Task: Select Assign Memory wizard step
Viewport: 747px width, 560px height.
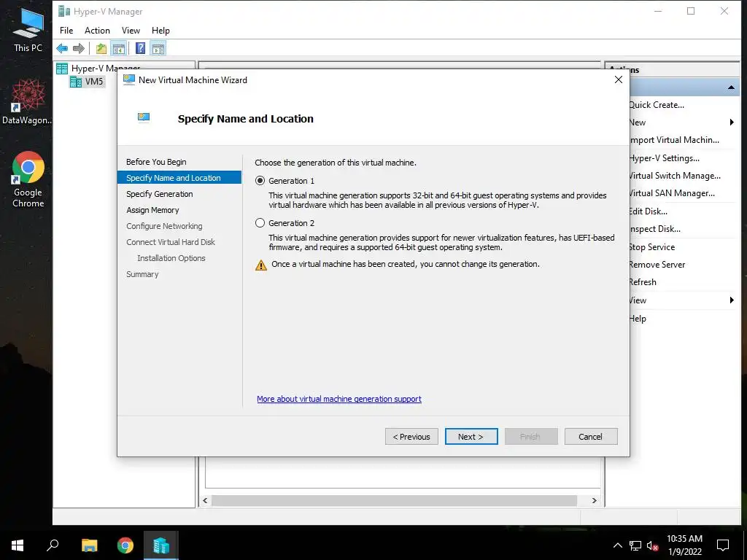Action: (x=152, y=210)
